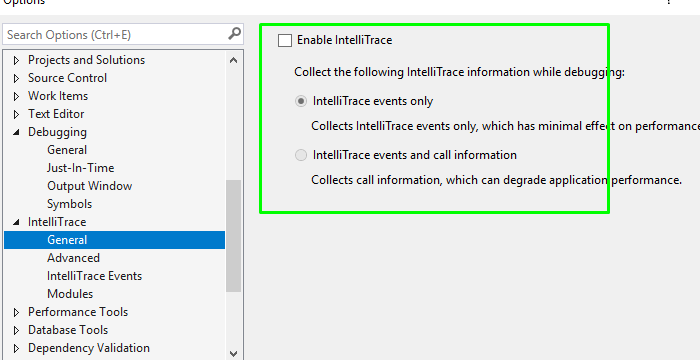Expand the Source Control node

coord(17,78)
